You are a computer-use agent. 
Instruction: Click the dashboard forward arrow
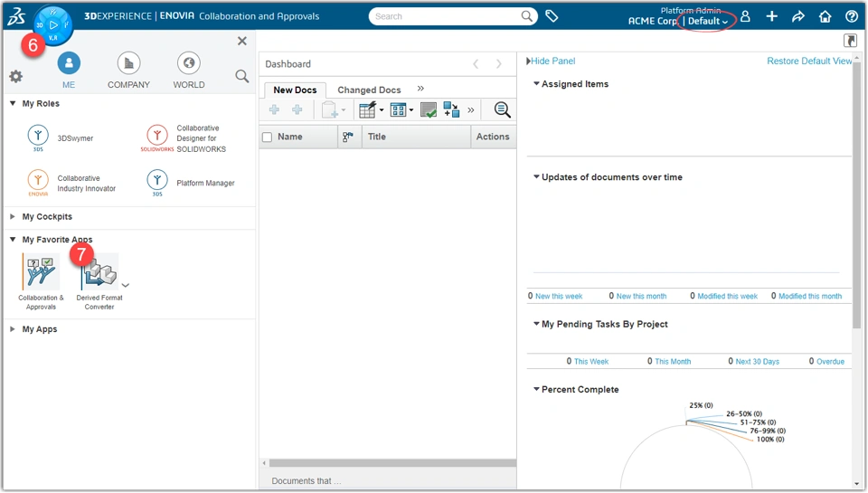(x=499, y=64)
